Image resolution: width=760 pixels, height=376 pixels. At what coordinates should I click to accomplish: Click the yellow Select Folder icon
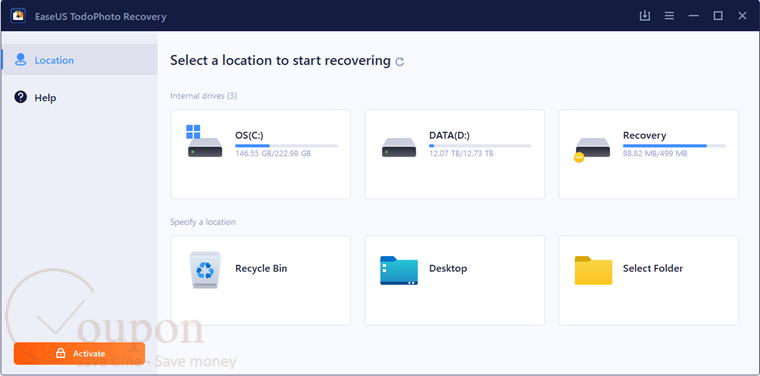pos(593,270)
